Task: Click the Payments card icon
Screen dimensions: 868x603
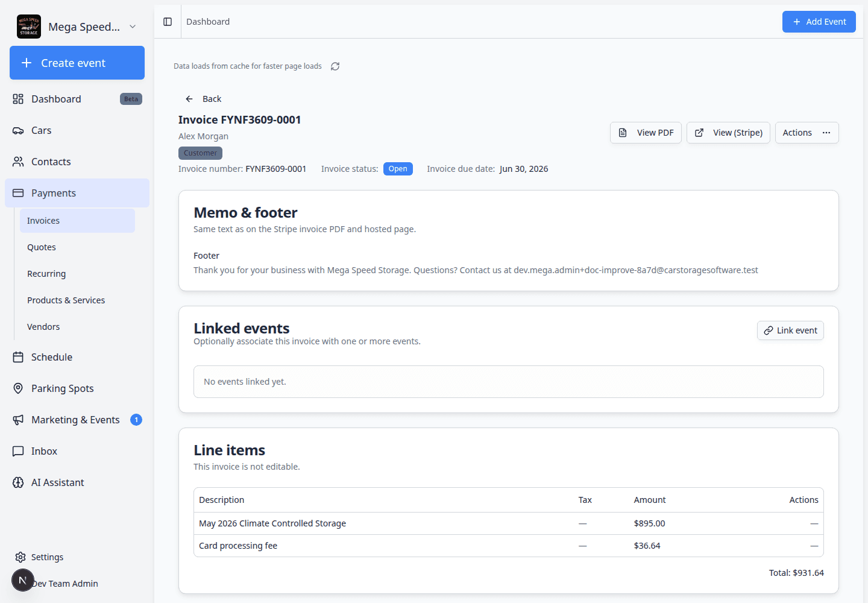Action: click(18, 193)
